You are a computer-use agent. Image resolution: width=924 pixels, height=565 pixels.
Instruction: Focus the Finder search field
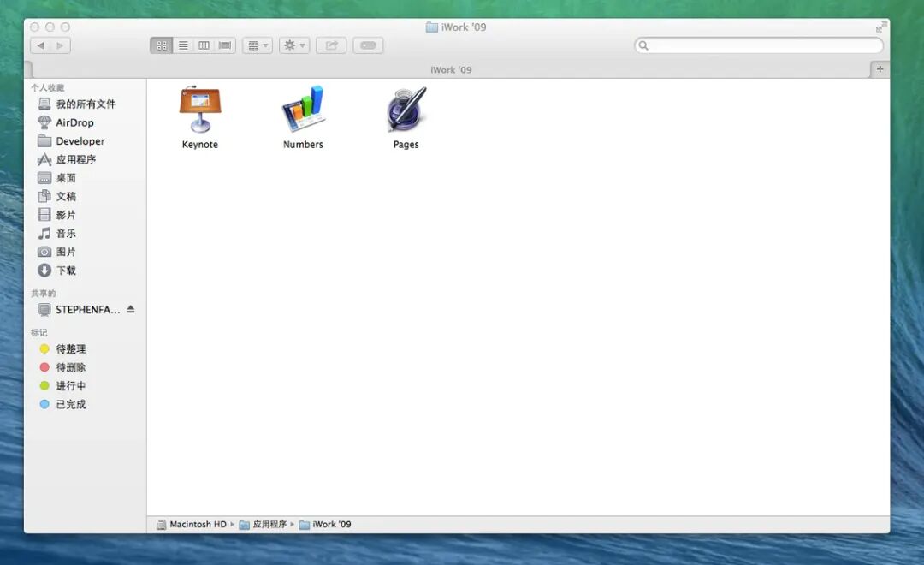(x=759, y=45)
